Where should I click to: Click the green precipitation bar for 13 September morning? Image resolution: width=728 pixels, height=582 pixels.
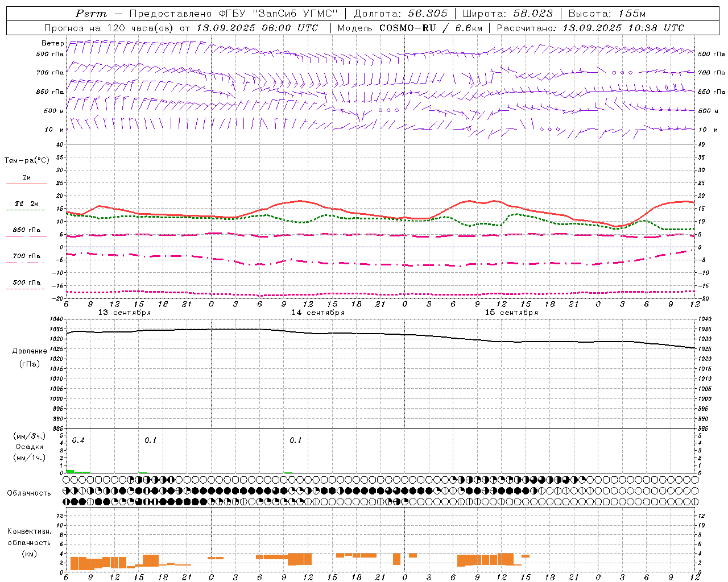(78, 471)
